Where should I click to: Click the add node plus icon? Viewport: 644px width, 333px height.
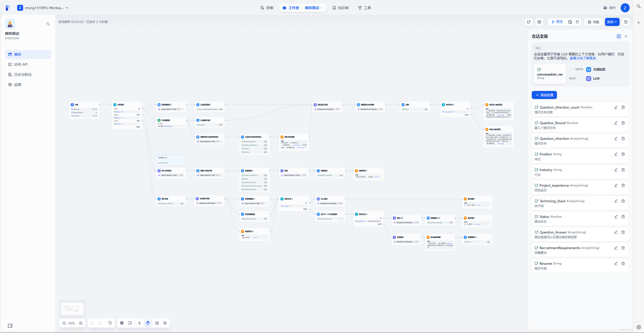pyautogui.click(x=122, y=323)
